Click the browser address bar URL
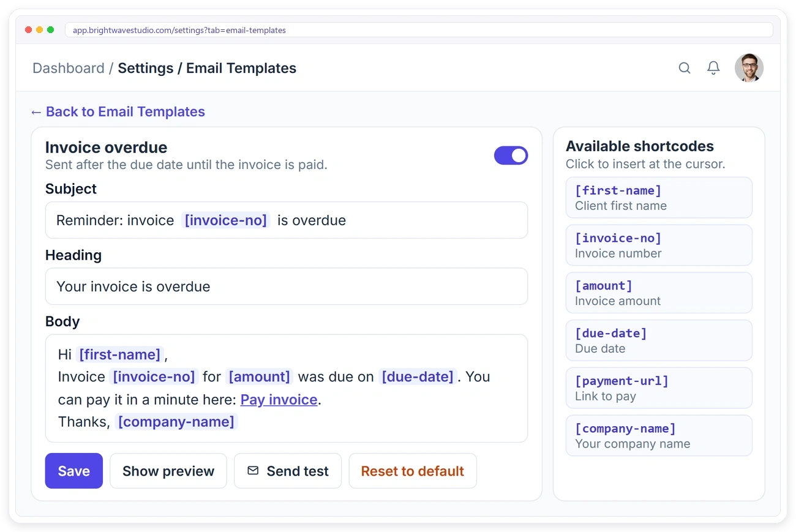Viewport: 796px width, 532px height. tap(419, 30)
